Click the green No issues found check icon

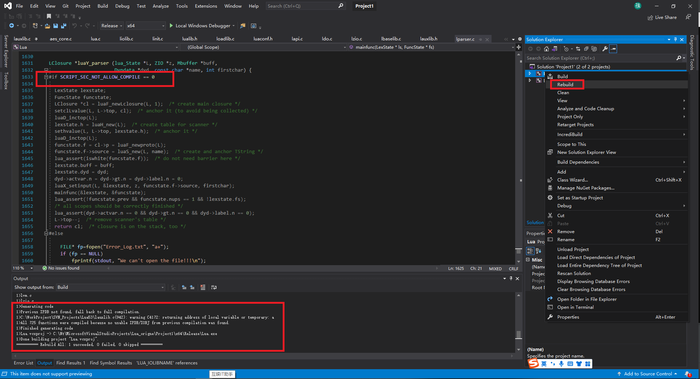[x=44, y=268]
